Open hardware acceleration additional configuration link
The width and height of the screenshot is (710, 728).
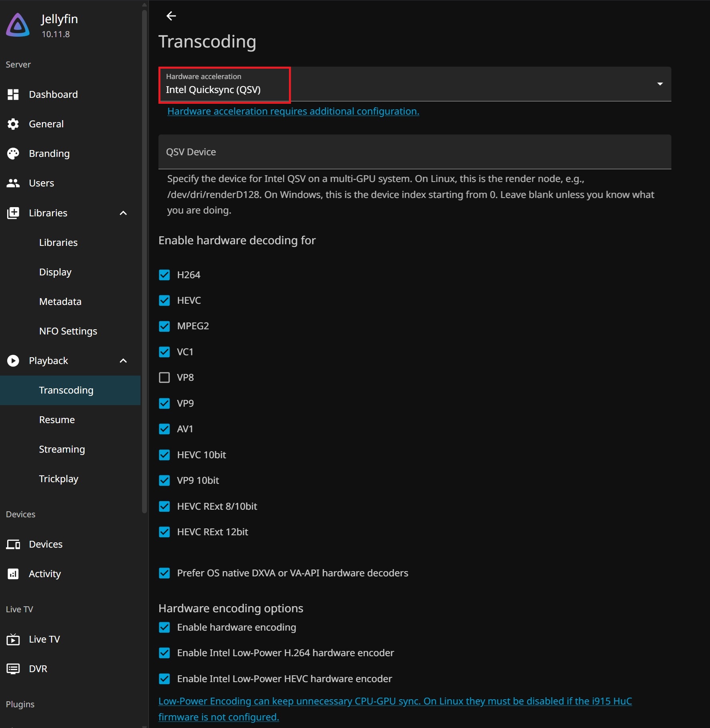pos(293,111)
